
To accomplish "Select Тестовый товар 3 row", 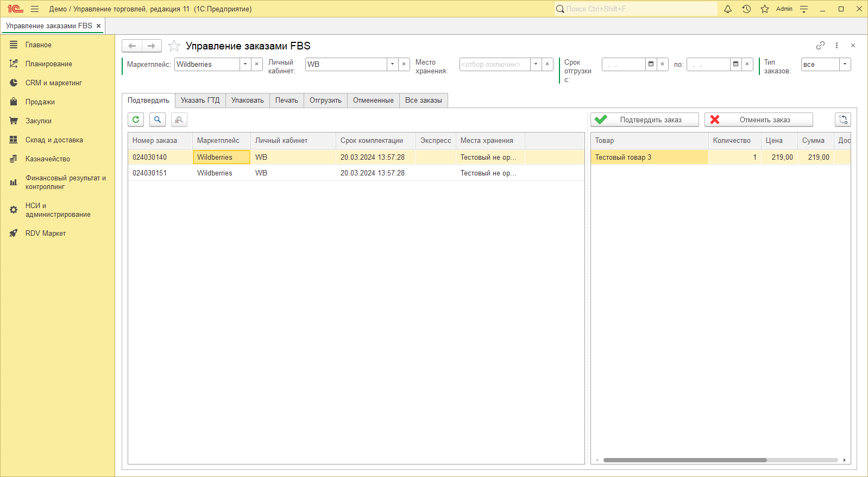I will (720, 157).
